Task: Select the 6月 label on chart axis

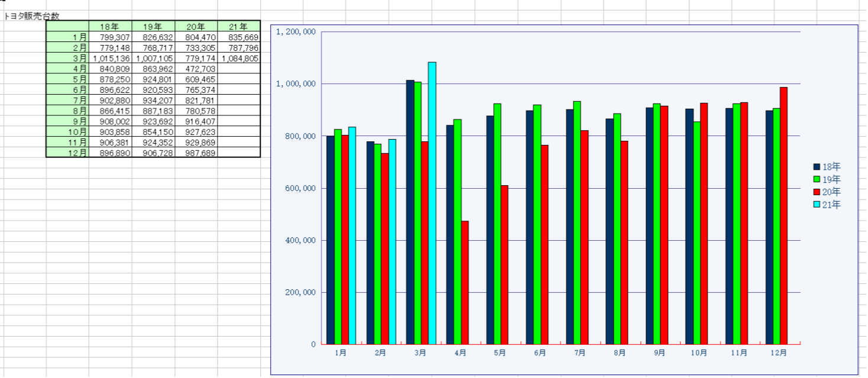Action: click(x=540, y=353)
